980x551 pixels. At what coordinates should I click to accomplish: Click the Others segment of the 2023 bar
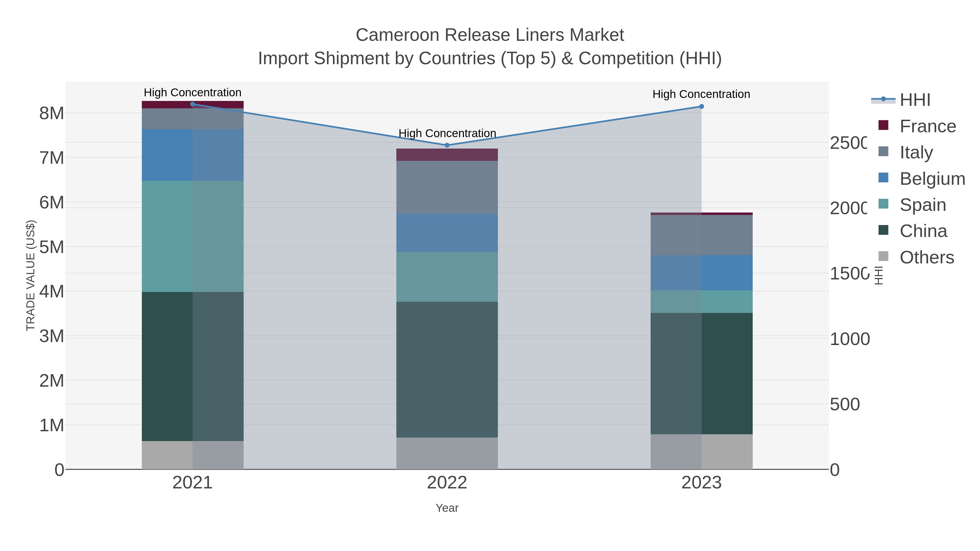click(702, 452)
